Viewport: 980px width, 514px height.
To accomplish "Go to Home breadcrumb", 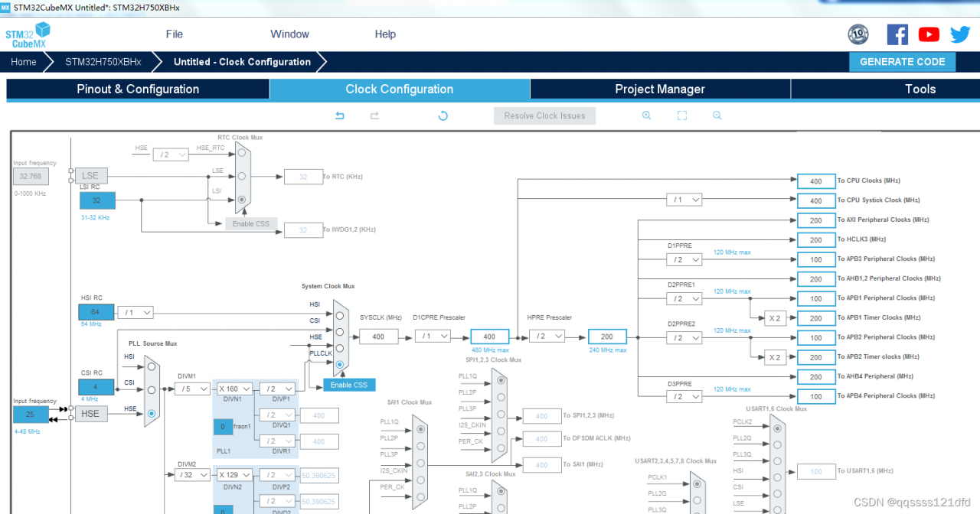I will tap(24, 62).
